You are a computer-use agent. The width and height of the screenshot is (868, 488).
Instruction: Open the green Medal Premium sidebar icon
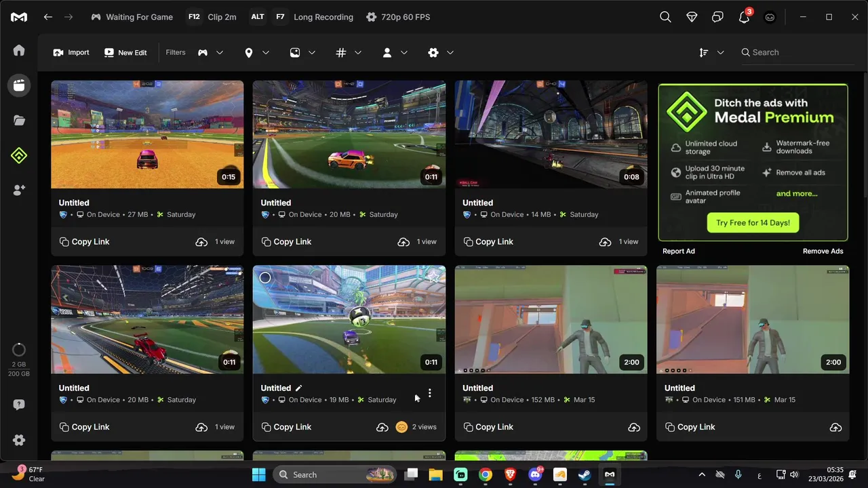click(19, 156)
